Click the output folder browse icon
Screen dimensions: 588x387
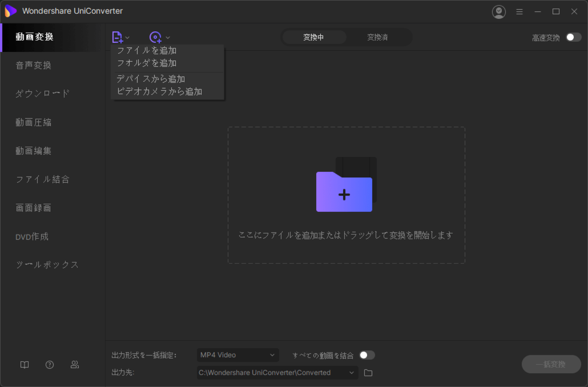(x=368, y=372)
